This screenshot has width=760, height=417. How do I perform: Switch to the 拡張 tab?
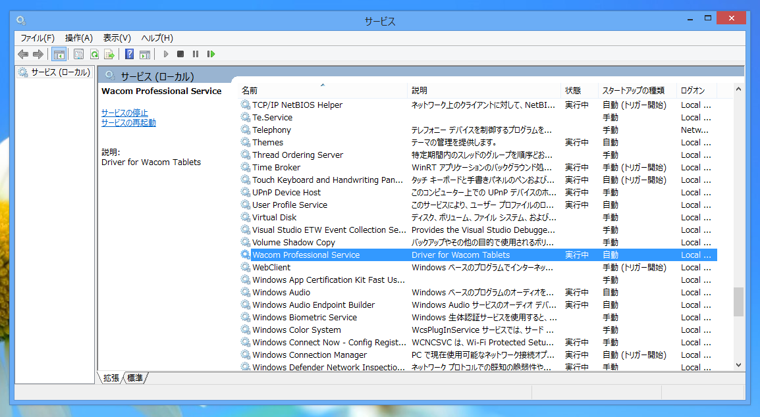111,378
